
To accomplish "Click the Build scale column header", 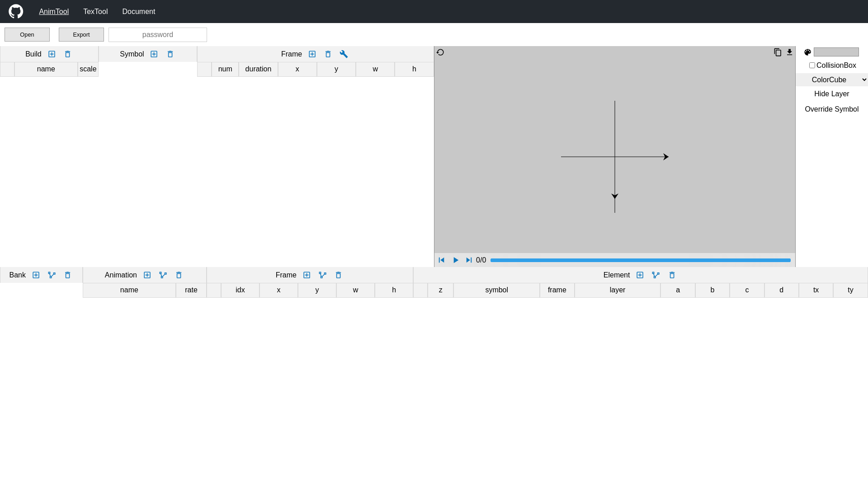I will click(x=88, y=69).
